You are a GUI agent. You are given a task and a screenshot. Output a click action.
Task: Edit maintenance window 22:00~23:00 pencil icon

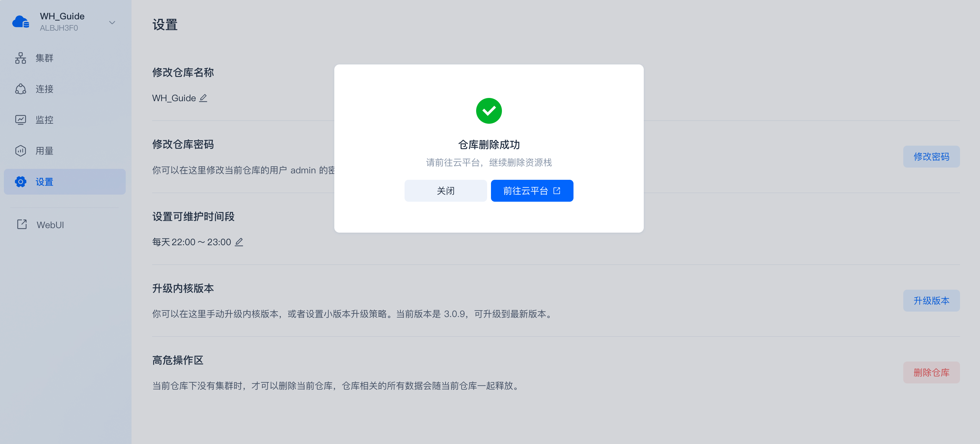pyautogui.click(x=239, y=242)
